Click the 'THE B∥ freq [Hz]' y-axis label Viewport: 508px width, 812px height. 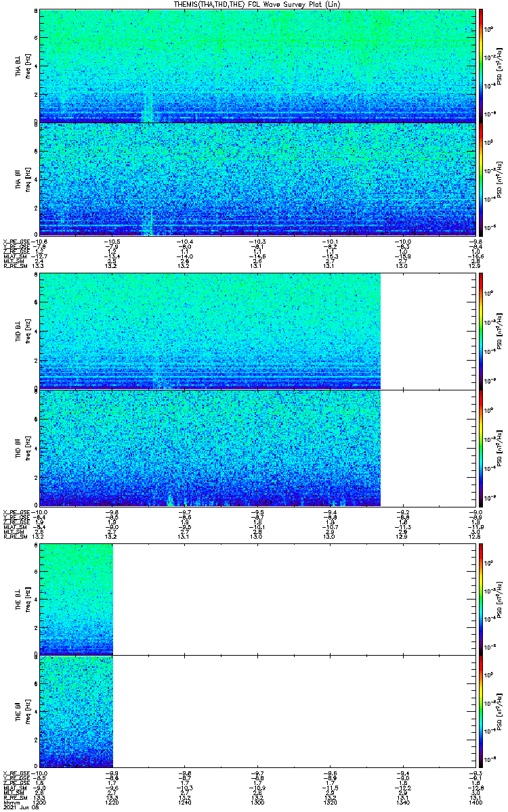point(24,710)
